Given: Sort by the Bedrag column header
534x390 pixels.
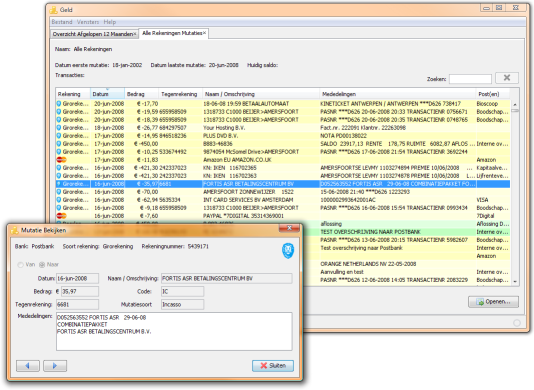Looking at the screenshot, I should click(142, 94).
